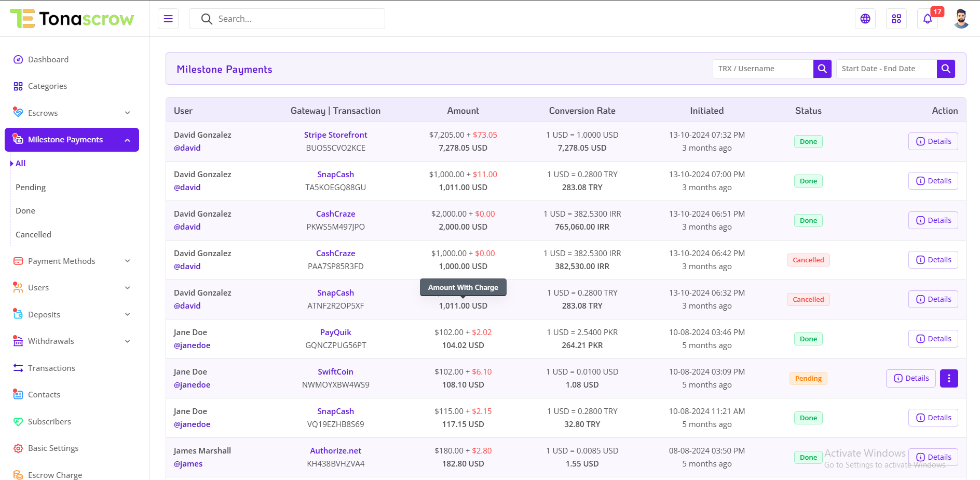Expand the Escrows sidebar menu

click(x=72, y=113)
